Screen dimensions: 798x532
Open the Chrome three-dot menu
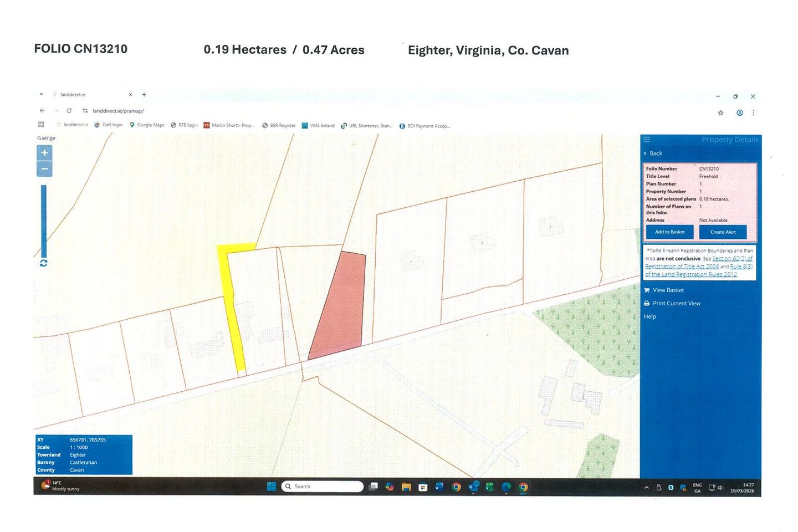click(x=753, y=112)
